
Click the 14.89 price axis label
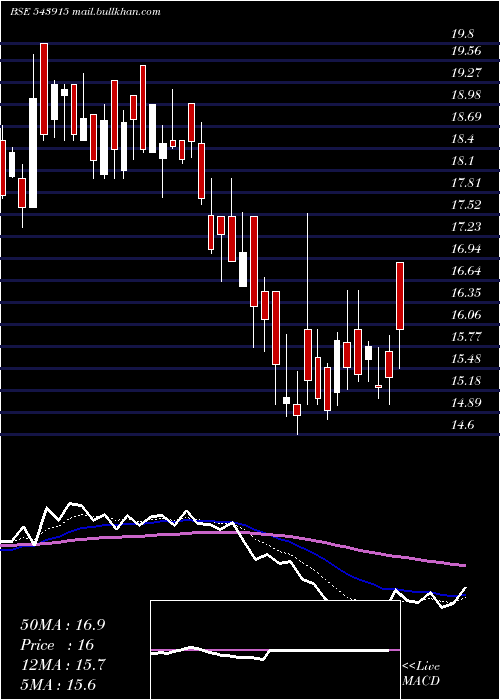click(x=467, y=403)
